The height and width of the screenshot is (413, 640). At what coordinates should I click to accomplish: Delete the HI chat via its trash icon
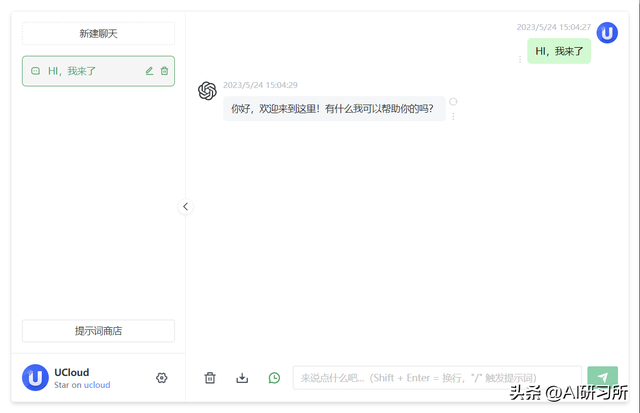point(164,71)
